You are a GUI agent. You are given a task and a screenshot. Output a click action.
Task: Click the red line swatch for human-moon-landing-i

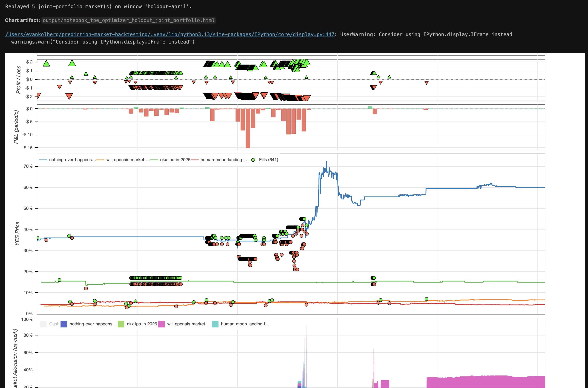tap(195, 160)
